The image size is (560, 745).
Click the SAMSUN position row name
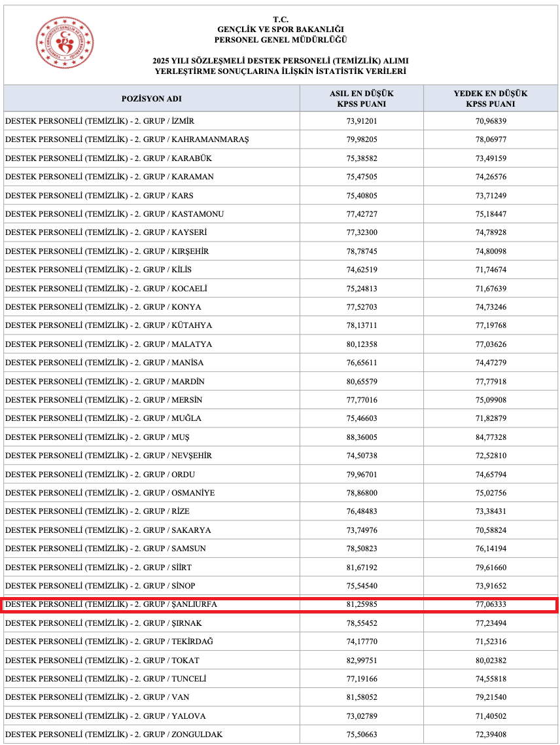[105, 549]
